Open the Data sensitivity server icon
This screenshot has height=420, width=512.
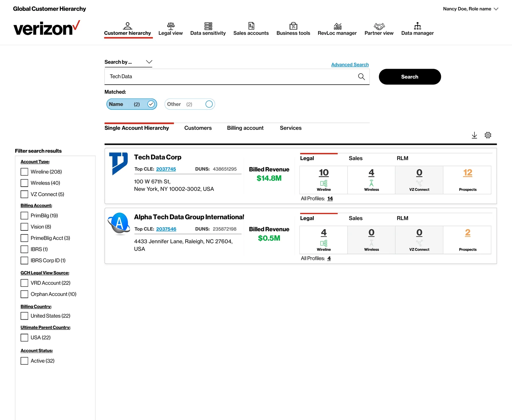[x=208, y=26]
